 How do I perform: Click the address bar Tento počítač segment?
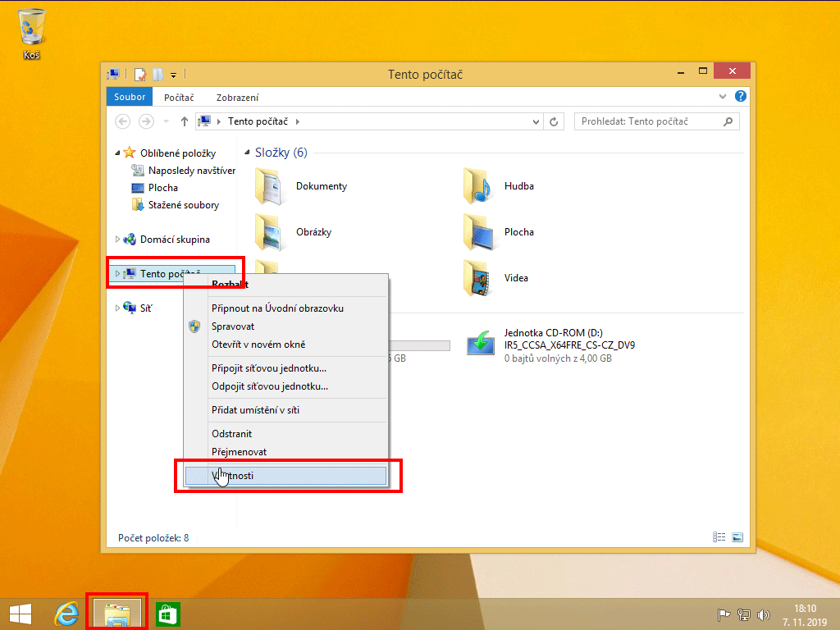click(x=258, y=121)
